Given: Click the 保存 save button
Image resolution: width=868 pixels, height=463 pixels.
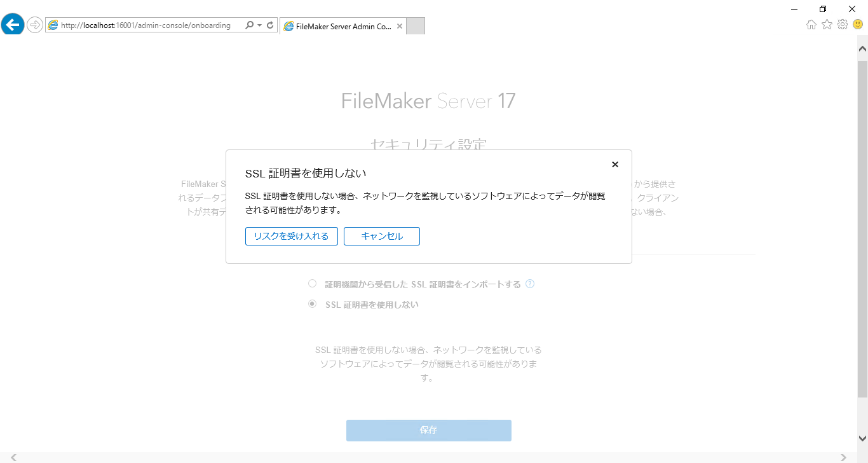Looking at the screenshot, I should [428, 430].
